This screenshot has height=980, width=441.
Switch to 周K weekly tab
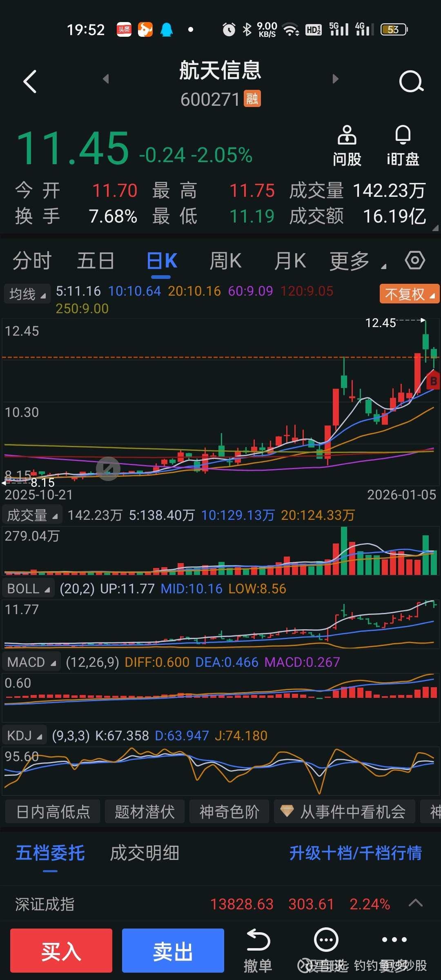[x=225, y=261]
